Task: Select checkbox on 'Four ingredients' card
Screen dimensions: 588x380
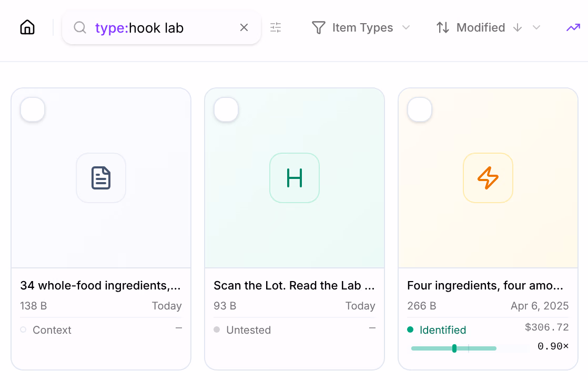Action: (420, 109)
